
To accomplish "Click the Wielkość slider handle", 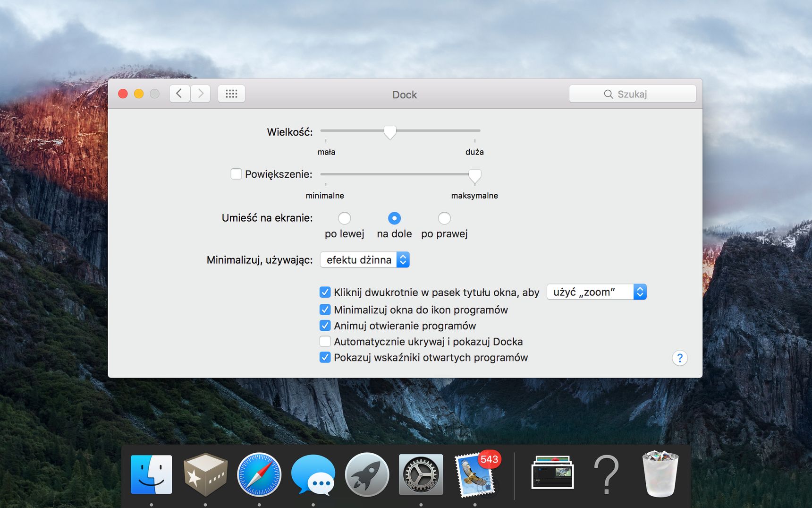I will click(390, 132).
